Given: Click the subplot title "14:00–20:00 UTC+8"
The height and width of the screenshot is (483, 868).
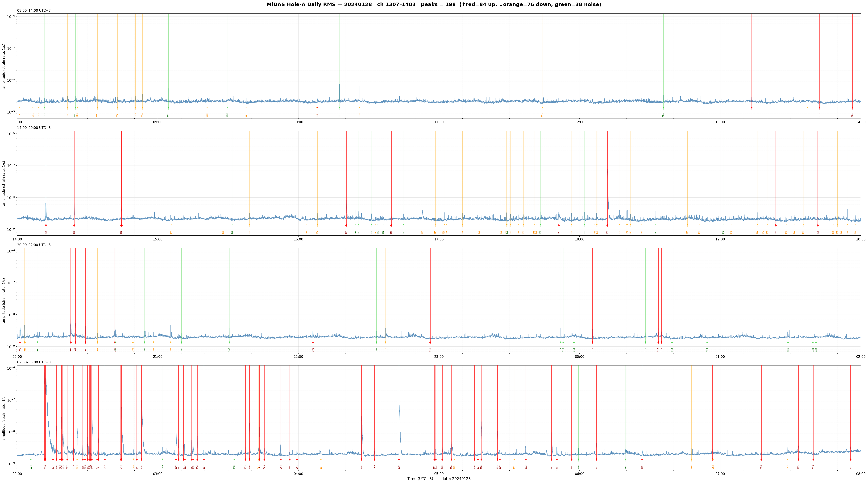Looking at the screenshot, I should click(x=34, y=128).
